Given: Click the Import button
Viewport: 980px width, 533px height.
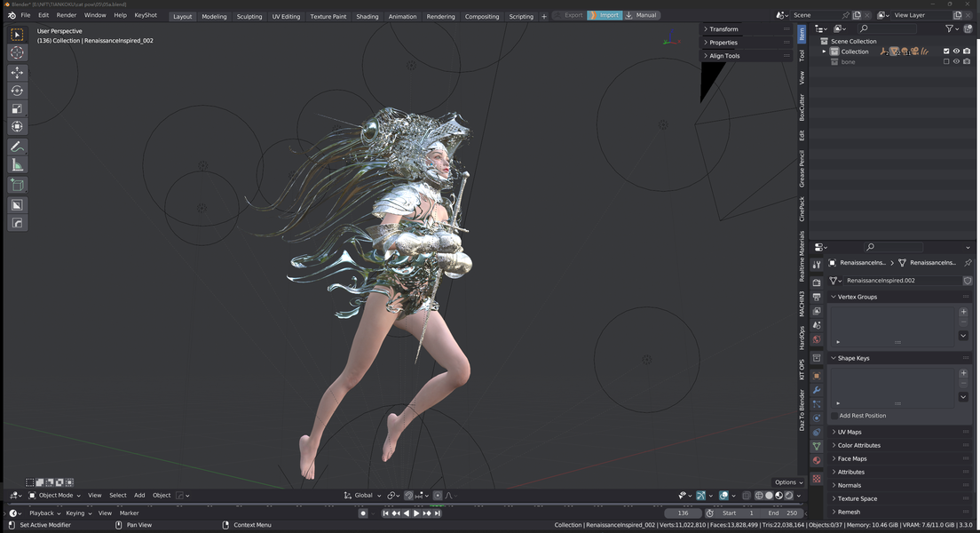Looking at the screenshot, I should click(x=605, y=15).
